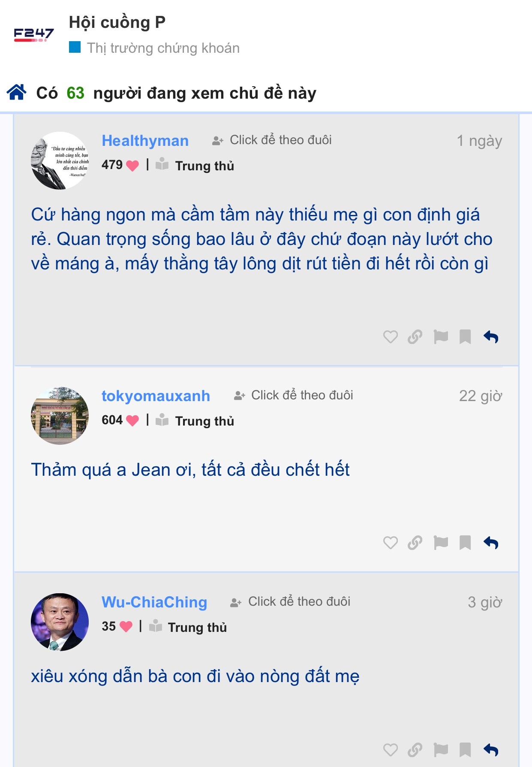Follow Healthyman via Click để theo đuôi
This screenshot has width=532, height=767.
coord(272,140)
